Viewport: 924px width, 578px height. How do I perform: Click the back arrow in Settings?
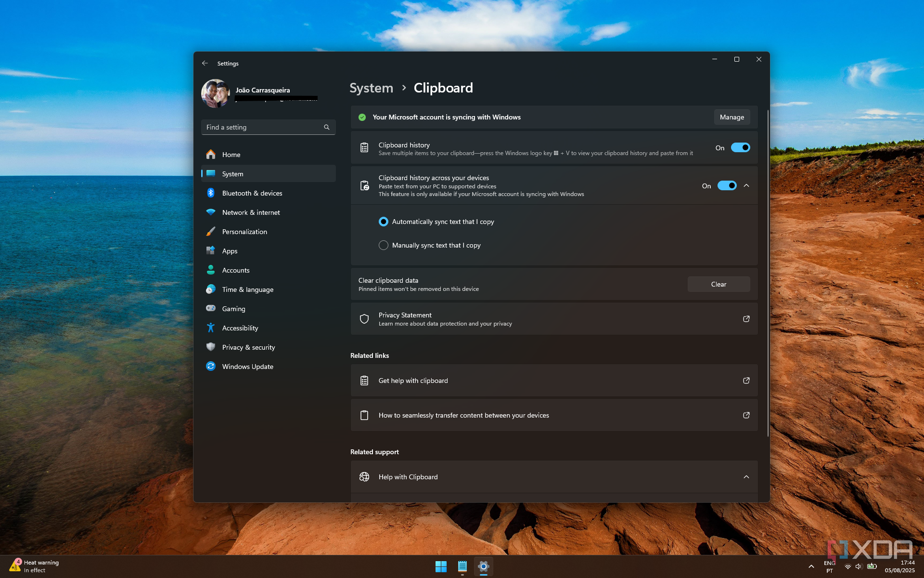point(205,63)
